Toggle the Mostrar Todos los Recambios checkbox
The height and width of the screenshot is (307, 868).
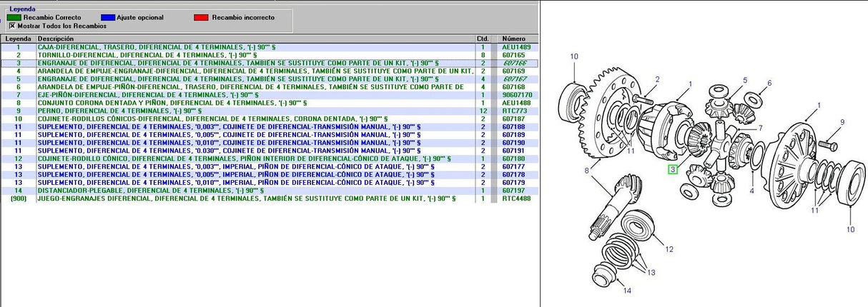(x=12, y=25)
